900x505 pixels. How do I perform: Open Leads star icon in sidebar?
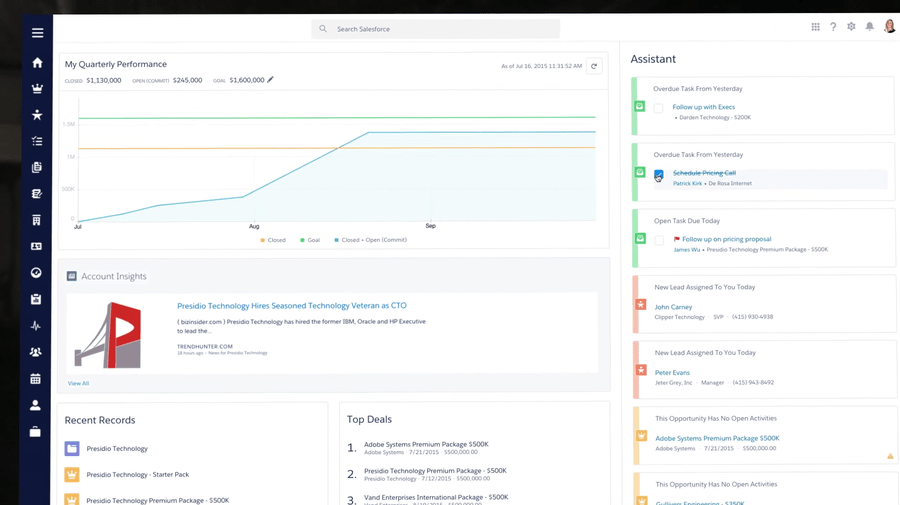[x=37, y=115]
